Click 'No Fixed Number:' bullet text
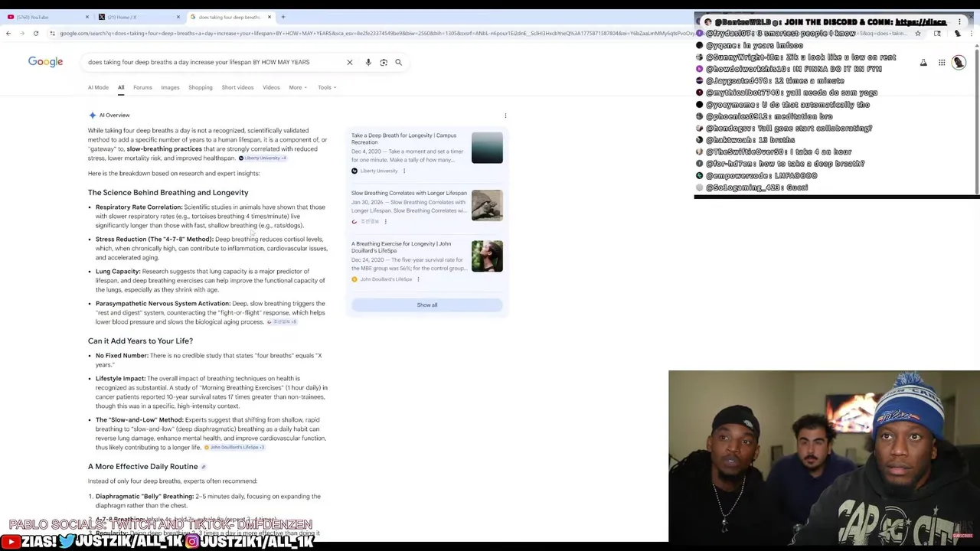 coord(122,355)
